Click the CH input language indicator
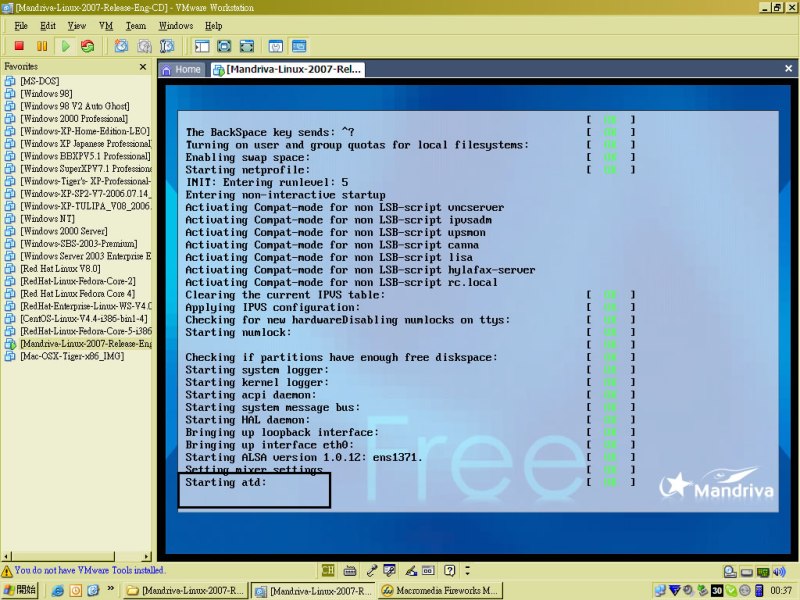 [x=328, y=570]
